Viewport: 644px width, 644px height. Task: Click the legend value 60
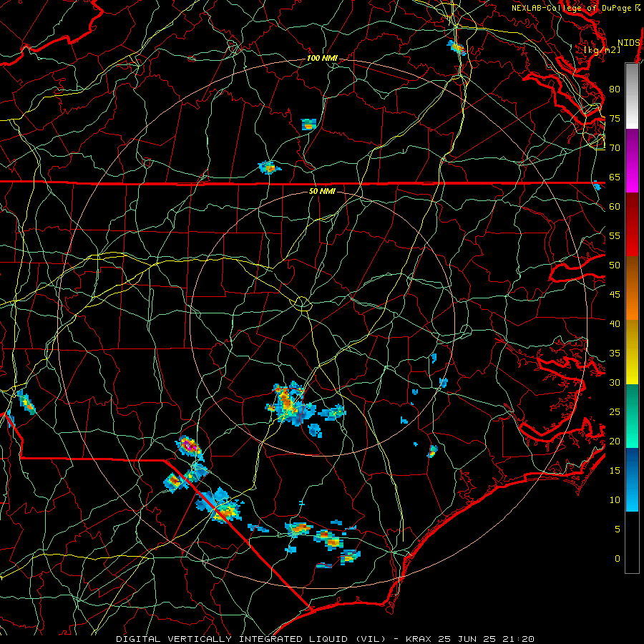(615, 207)
